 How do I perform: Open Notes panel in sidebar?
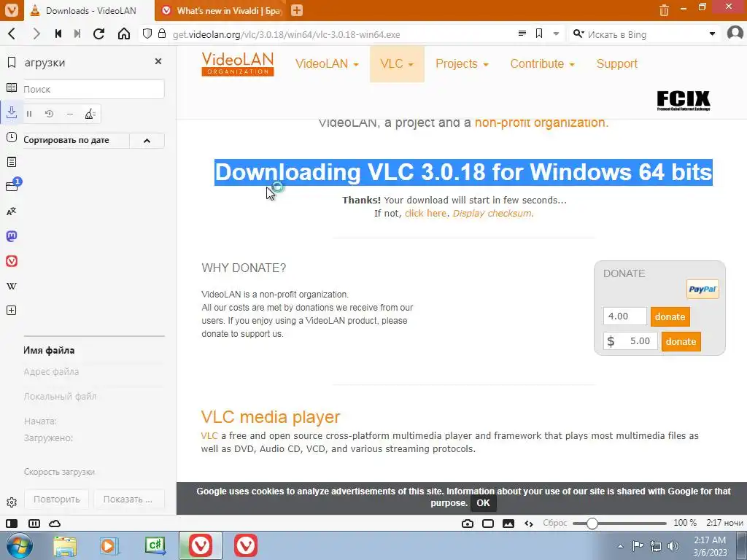point(12,163)
